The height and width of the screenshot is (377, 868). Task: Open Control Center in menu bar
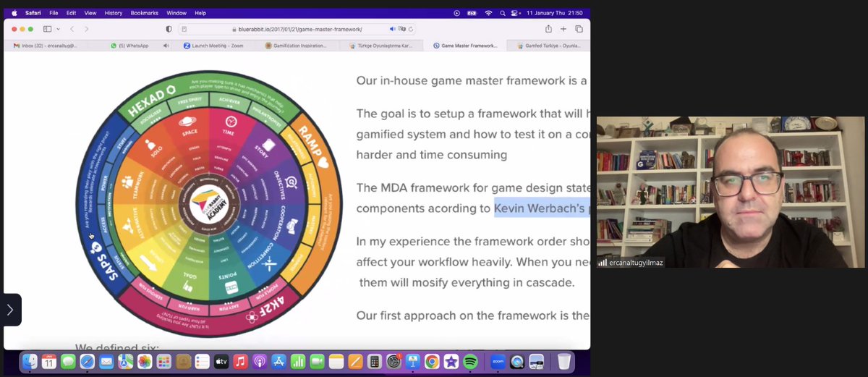pyautogui.click(x=516, y=12)
